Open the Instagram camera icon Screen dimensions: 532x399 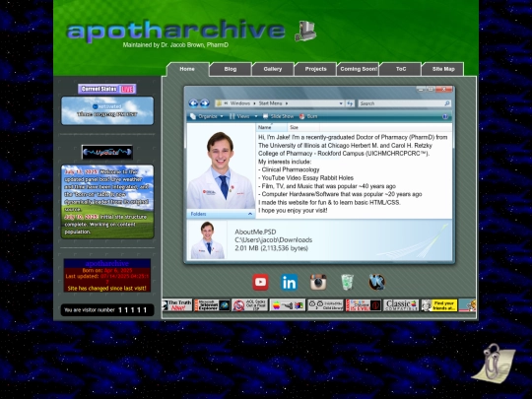coord(318,283)
